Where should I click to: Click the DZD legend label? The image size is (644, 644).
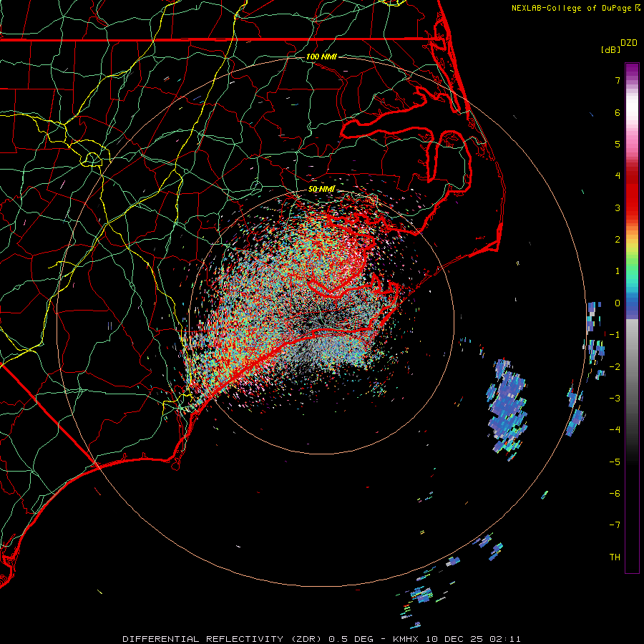tap(629, 43)
